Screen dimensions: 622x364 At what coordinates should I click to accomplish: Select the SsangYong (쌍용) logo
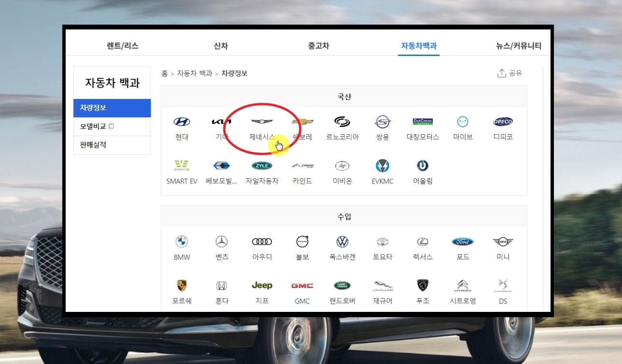(382, 122)
